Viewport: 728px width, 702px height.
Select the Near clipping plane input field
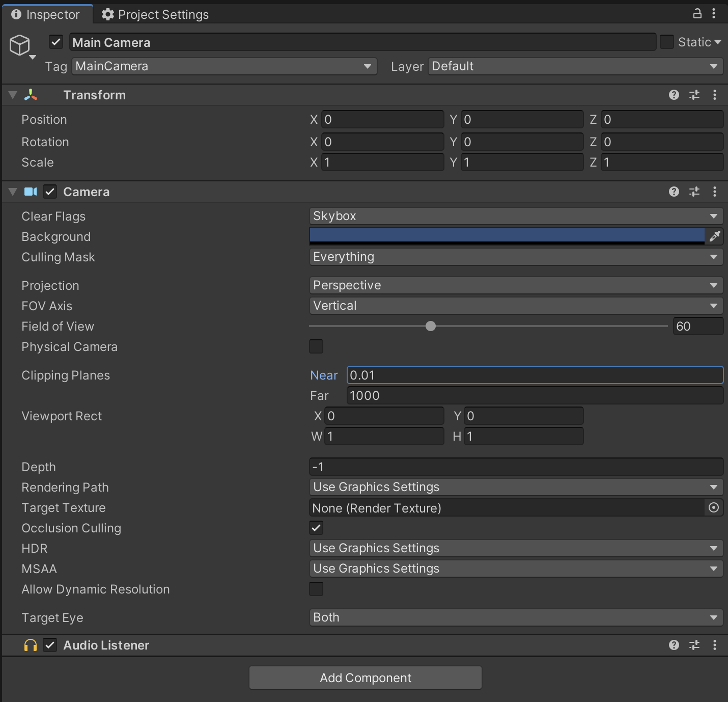pos(535,375)
